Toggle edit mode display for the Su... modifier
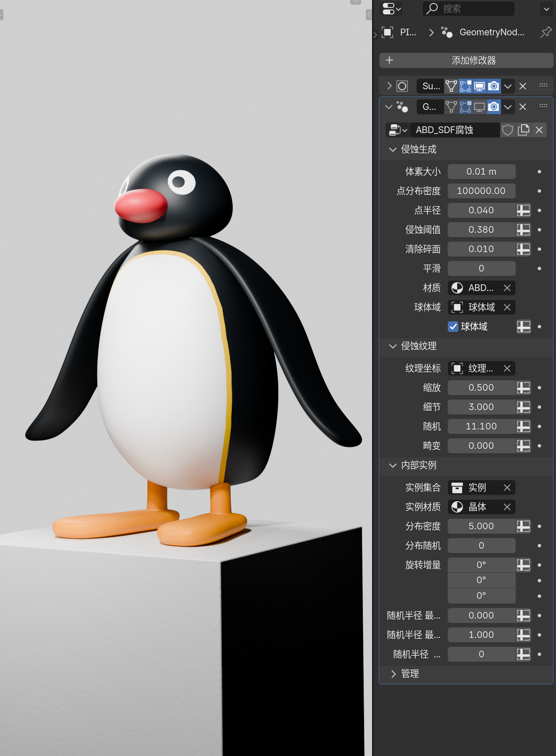The image size is (556, 756). [466, 86]
